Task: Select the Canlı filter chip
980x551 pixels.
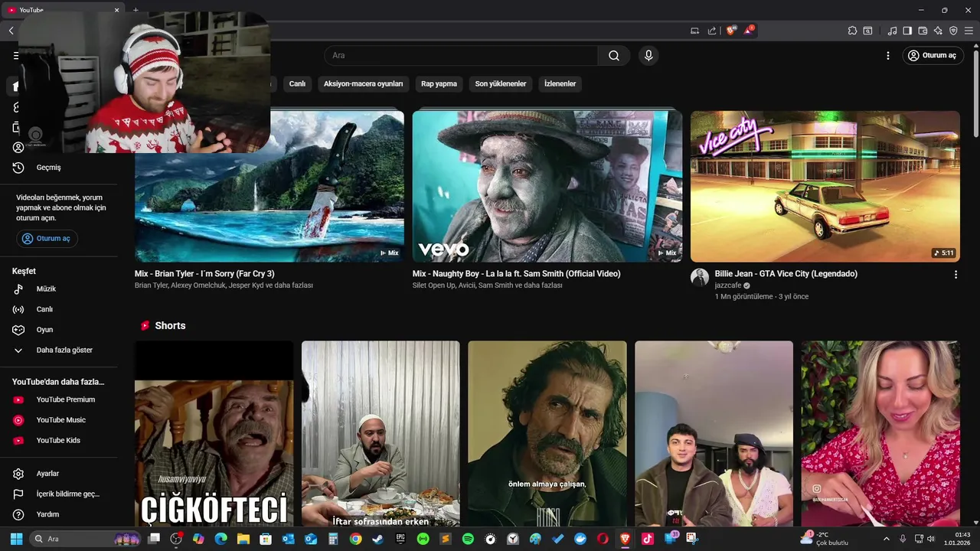Action: point(297,83)
